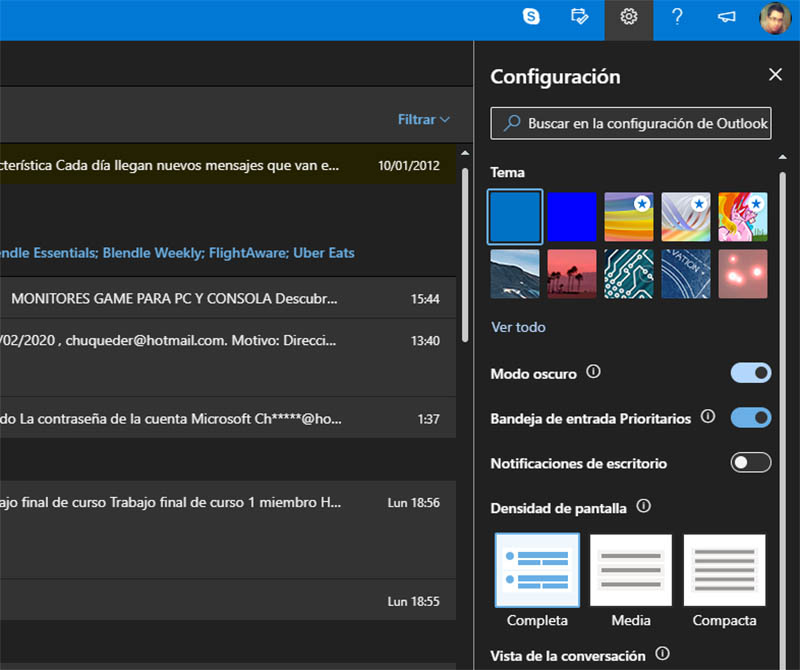
Task: Pick the bright blue theme swatch
Action: click(x=572, y=217)
